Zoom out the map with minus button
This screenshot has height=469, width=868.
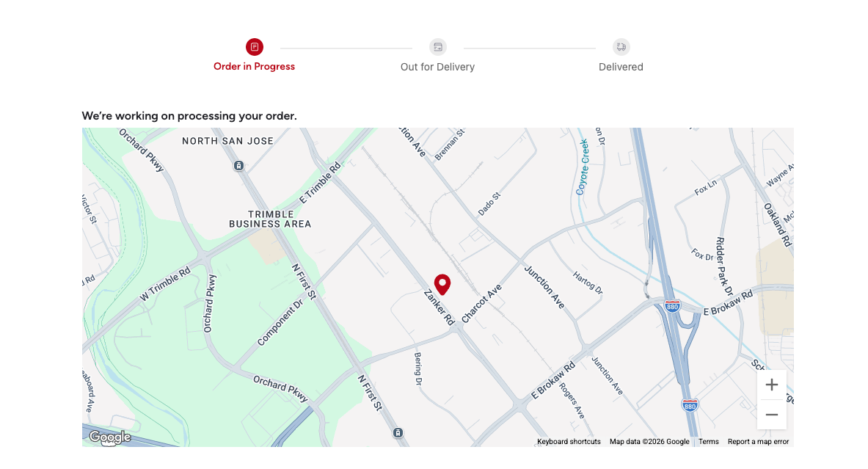(772, 415)
